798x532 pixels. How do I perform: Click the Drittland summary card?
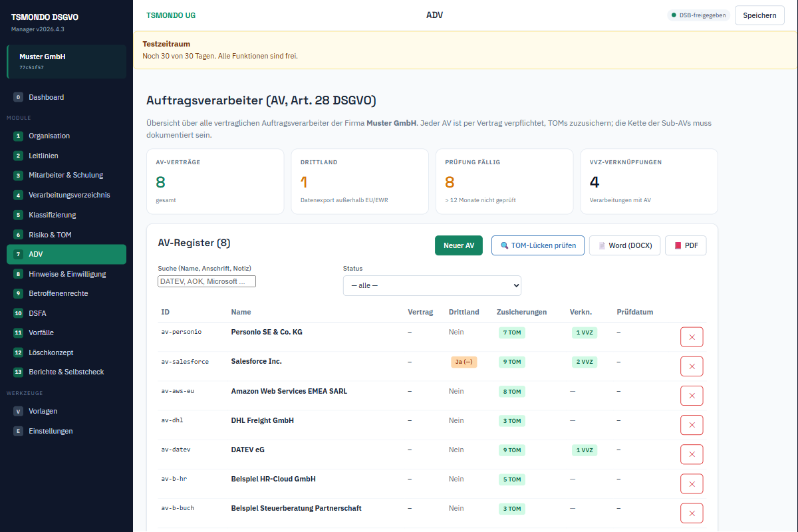click(x=360, y=182)
